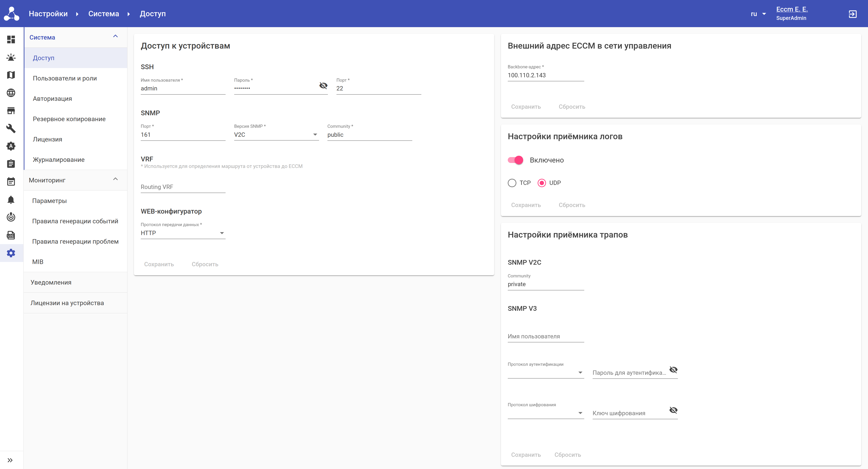Click the globe network sidebar icon

click(11, 93)
